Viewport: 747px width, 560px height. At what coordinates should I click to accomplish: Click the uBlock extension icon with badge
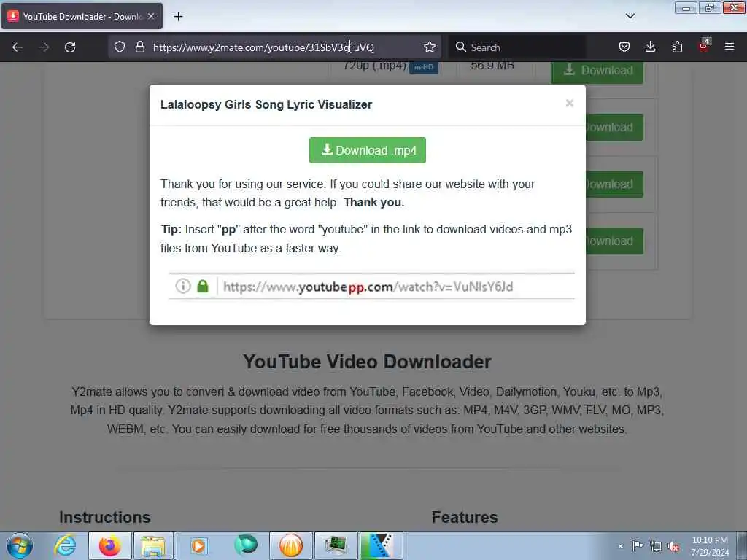[x=704, y=46]
